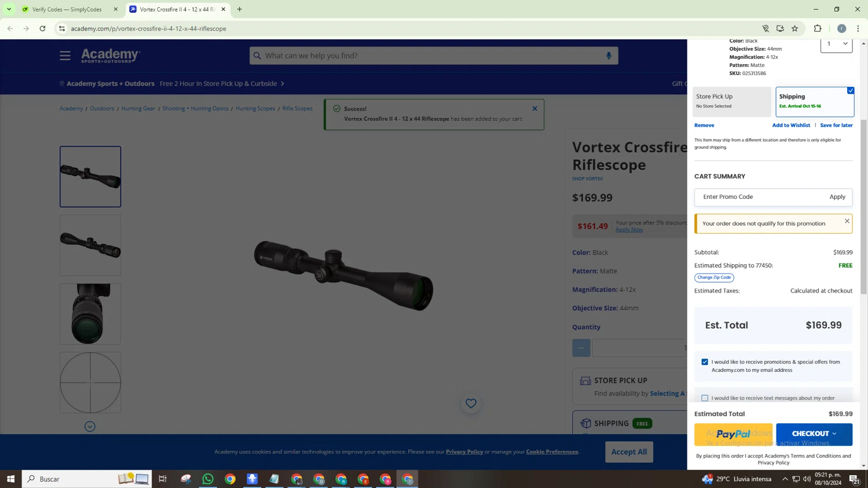
Task: Show more thumbnails with down chevron
Action: pos(90,427)
